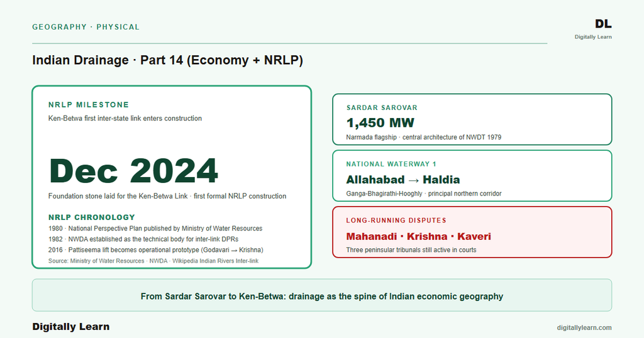Click 'Ganga-Bhagirathi-Hooghly · principal northern corridor'
This screenshot has width=644, height=338.
tap(423, 194)
